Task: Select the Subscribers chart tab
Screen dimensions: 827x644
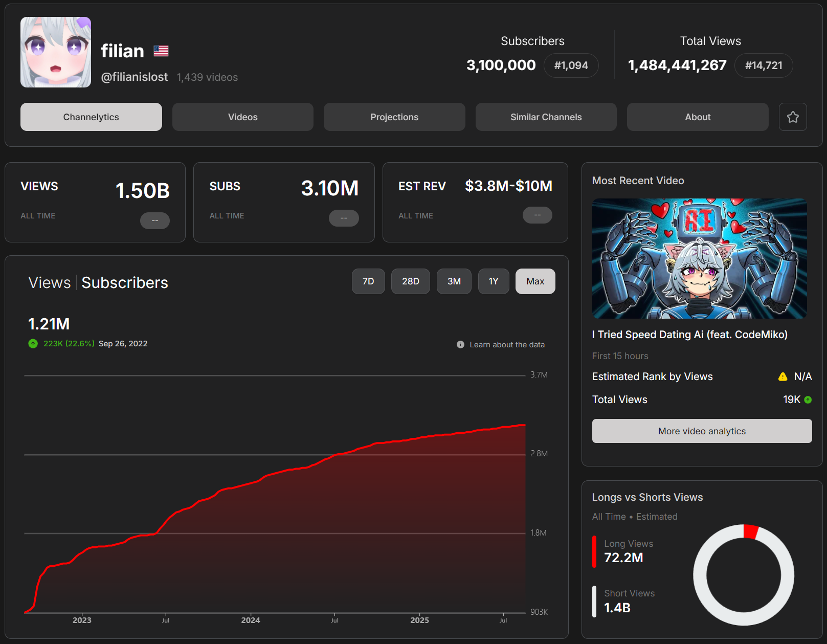Action: [x=125, y=283]
